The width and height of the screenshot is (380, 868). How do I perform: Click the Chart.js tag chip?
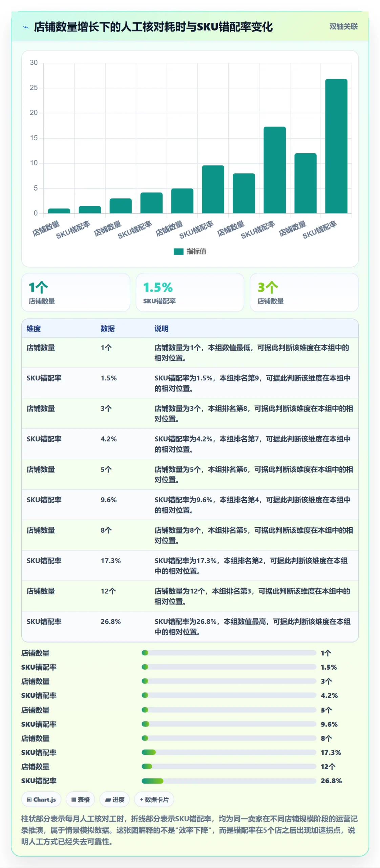41,799
